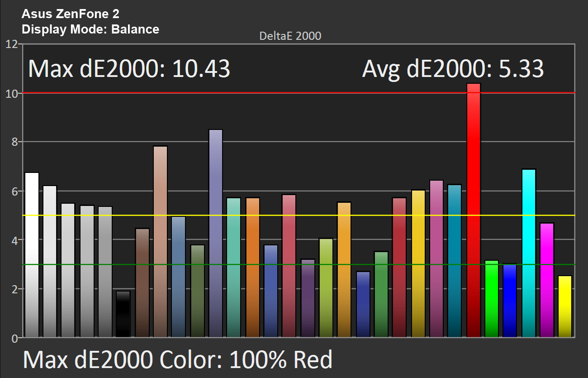Select the y-axis label "0"
This screenshot has height=378, width=588.
coord(14,338)
